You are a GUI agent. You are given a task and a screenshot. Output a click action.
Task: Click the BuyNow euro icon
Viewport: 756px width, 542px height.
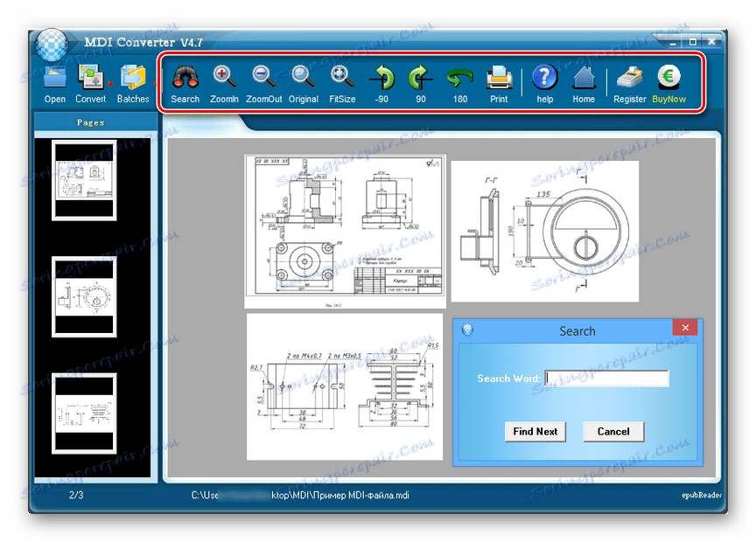[x=668, y=84]
